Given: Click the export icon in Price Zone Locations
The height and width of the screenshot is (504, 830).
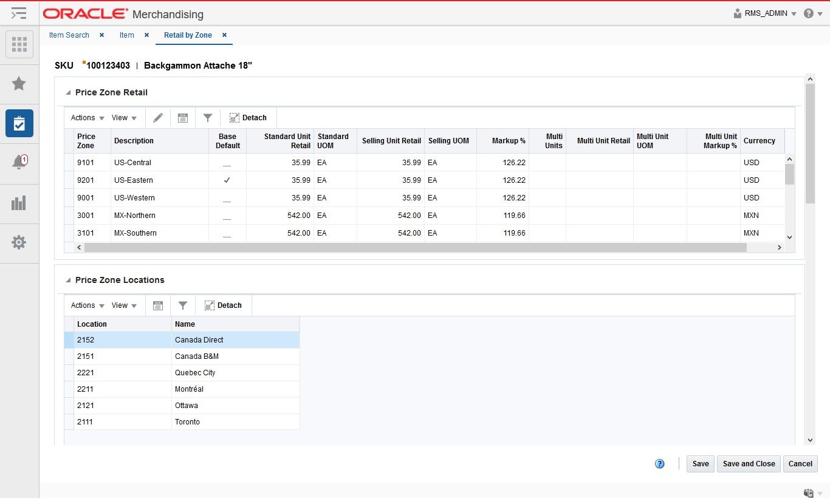Looking at the screenshot, I should (x=158, y=305).
